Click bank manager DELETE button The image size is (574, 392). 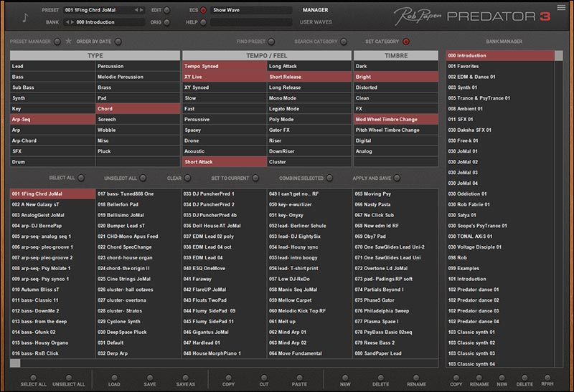click(524, 378)
